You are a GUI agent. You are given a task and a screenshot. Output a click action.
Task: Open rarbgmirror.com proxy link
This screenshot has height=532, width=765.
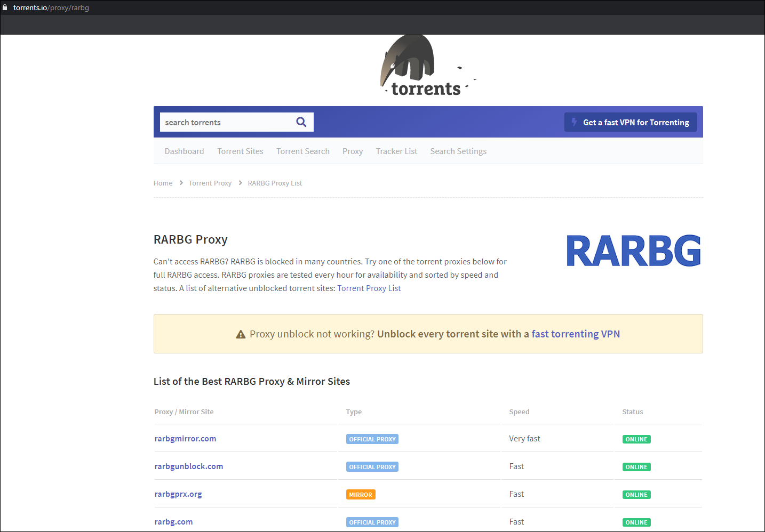[186, 439]
